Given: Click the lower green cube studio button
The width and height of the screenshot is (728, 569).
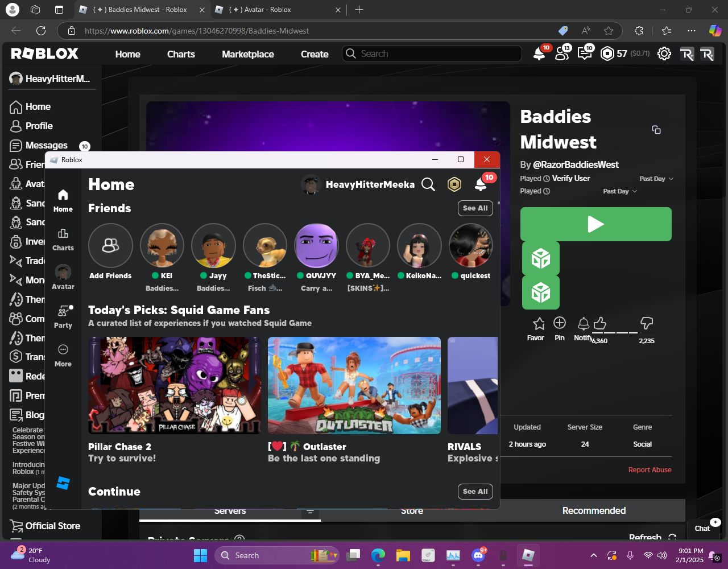Looking at the screenshot, I should [x=541, y=293].
